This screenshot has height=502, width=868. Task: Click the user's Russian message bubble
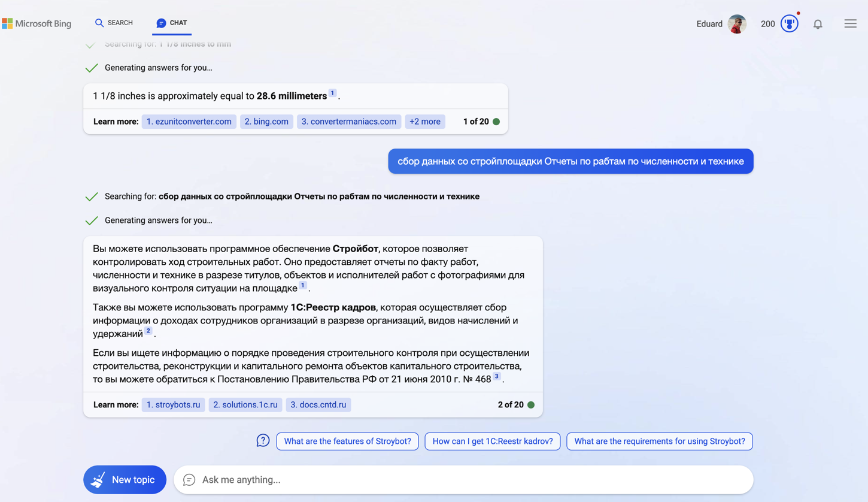point(570,161)
